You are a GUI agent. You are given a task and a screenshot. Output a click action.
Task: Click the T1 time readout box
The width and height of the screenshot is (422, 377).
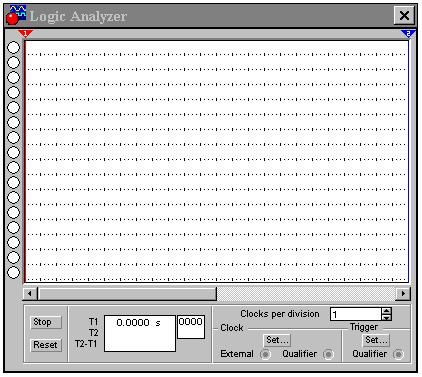pyautogui.click(x=140, y=333)
